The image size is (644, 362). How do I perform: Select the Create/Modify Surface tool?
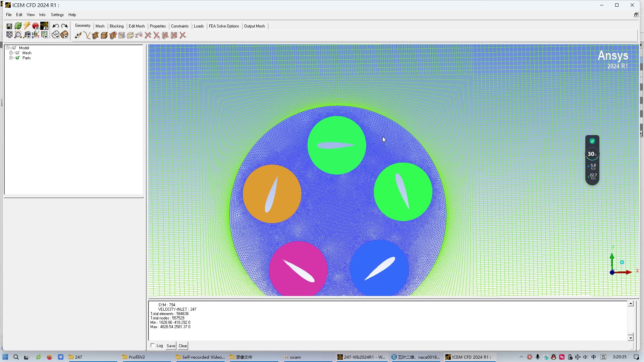coord(96,36)
